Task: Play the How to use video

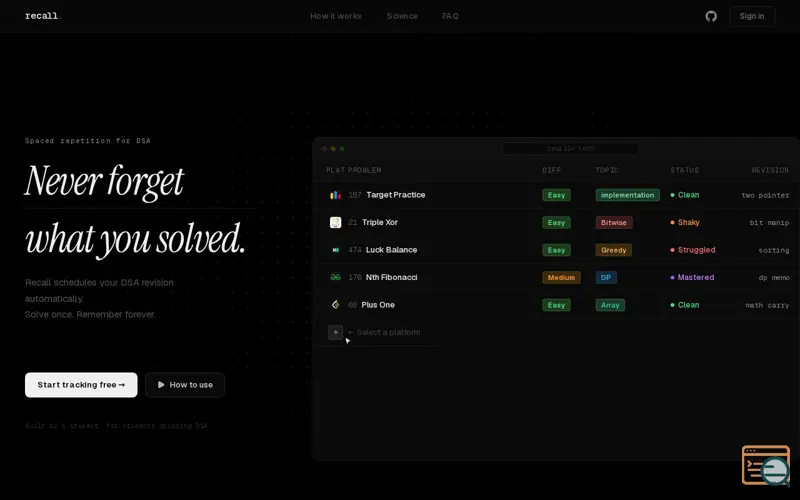Action: (x=185, y=385)
